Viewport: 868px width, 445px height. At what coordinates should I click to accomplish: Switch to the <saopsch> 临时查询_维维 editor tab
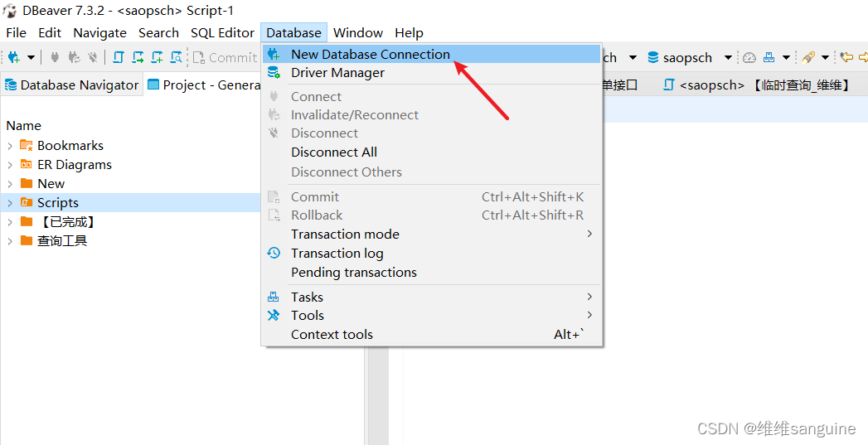coord(757,85)
